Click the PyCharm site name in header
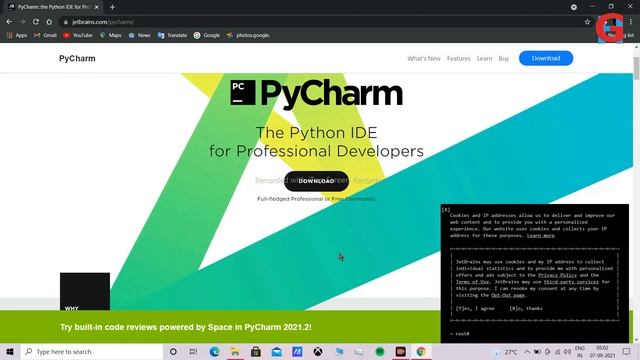 (77, 58)
